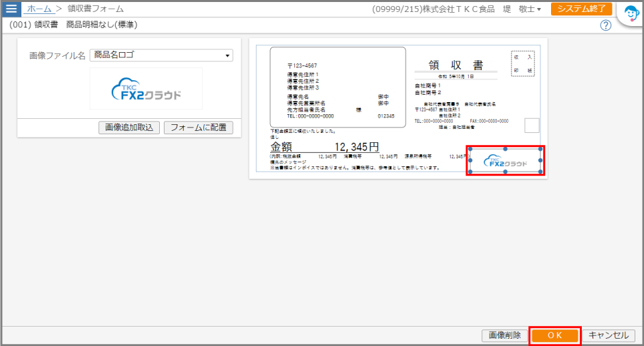This screenshot has width=644, height=346.
Task: Click company text (09999/215)株式会社TKC食品
Action: [433, 9]
